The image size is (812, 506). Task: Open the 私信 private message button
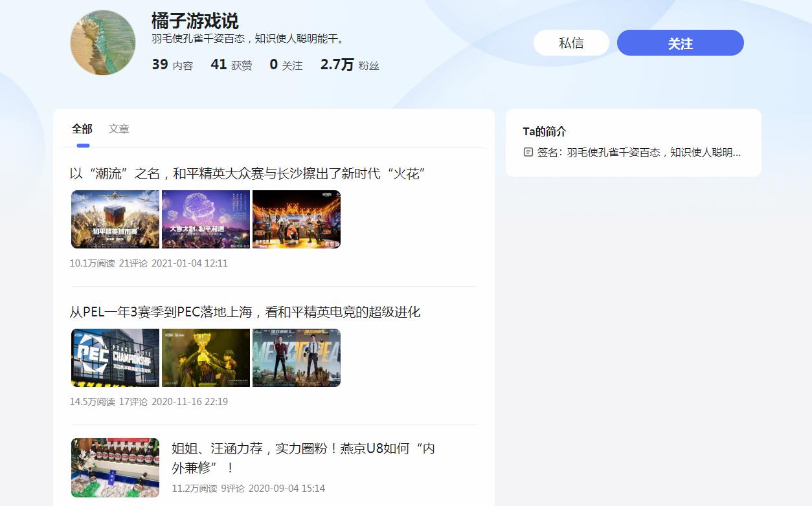[571, 43]
